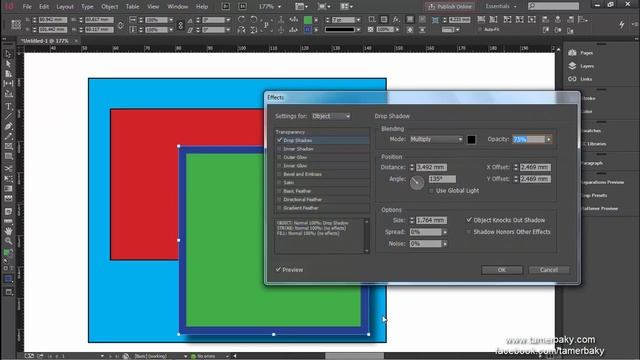Select the Direct Selection tool
The image size is (640, 360).
8,64
